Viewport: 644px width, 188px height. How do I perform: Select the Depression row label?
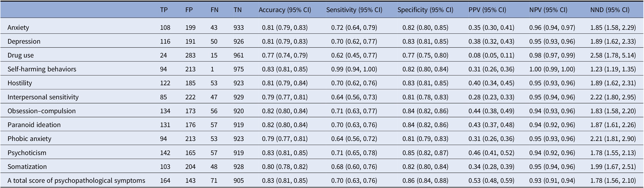pyautogui.click(x=24, y=41)
